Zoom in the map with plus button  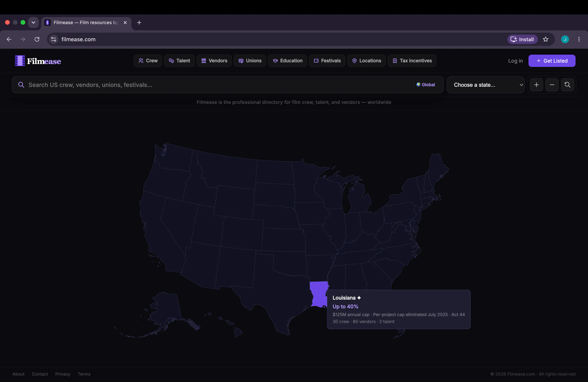536,85
